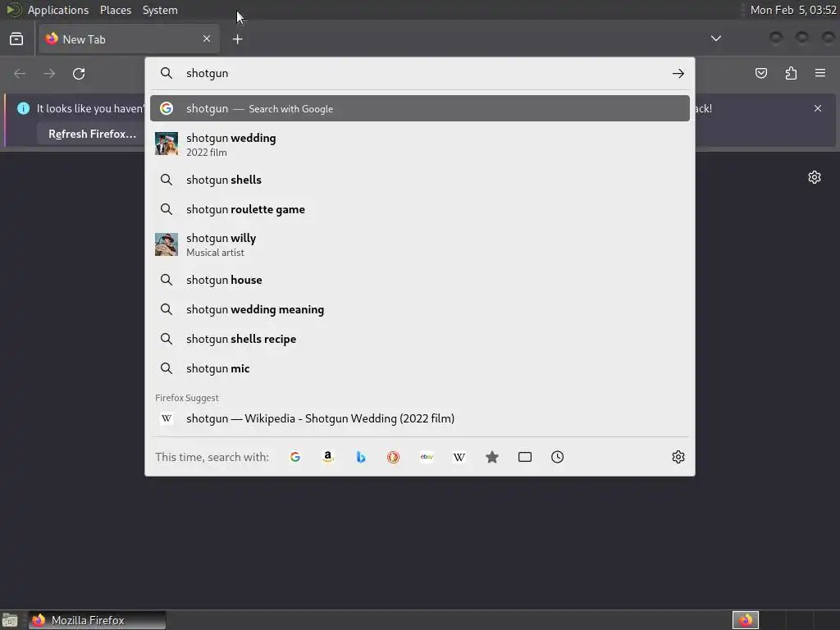This screenshot has width=840, height=630.
Task: Open Wikipedia Shotgun Wedding suggestion
Action: point(420,418)
